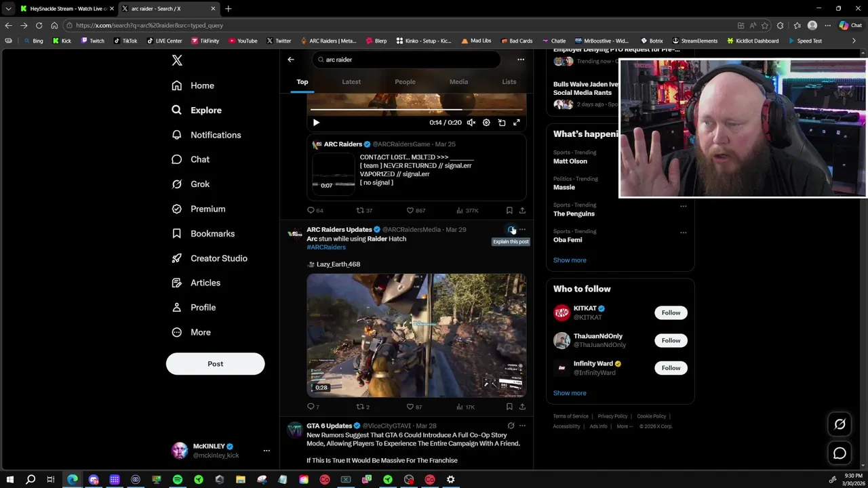
Task: Open the X logo home link
Action: pyautogui.click(x=177, y=60)
